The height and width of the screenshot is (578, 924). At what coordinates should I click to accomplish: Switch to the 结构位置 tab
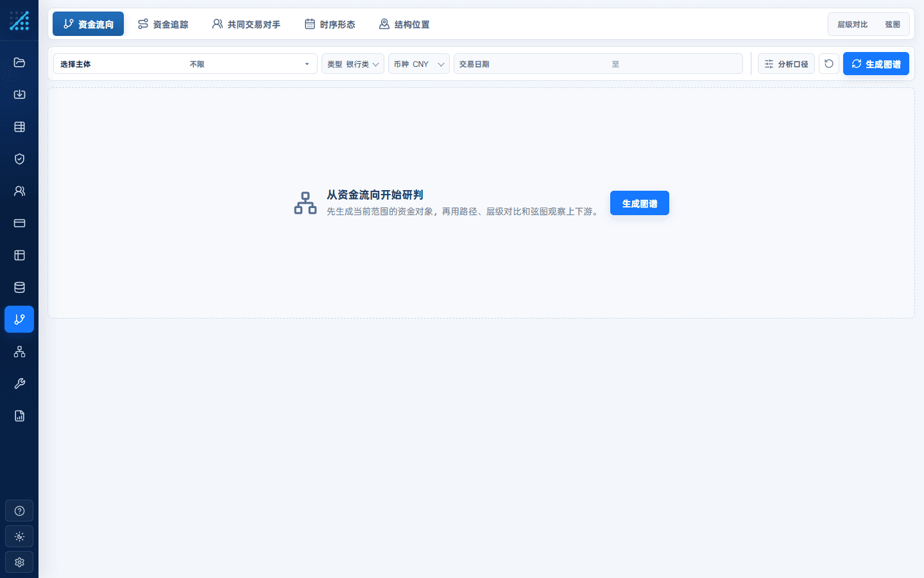(x=404, y=24)
